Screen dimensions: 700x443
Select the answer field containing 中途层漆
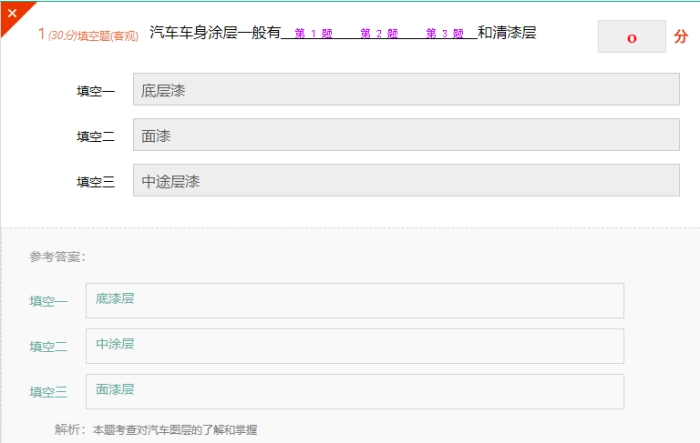(406, 181)
